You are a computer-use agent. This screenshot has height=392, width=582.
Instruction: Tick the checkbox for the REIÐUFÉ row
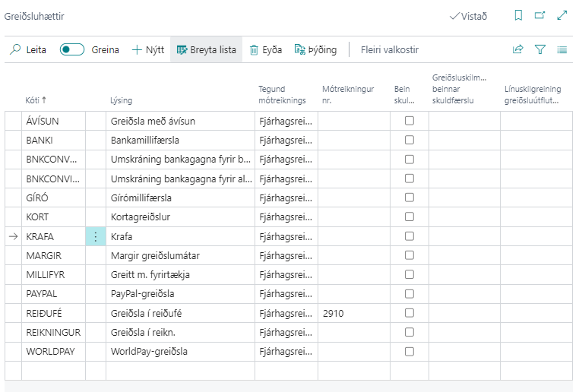(410, 313)
